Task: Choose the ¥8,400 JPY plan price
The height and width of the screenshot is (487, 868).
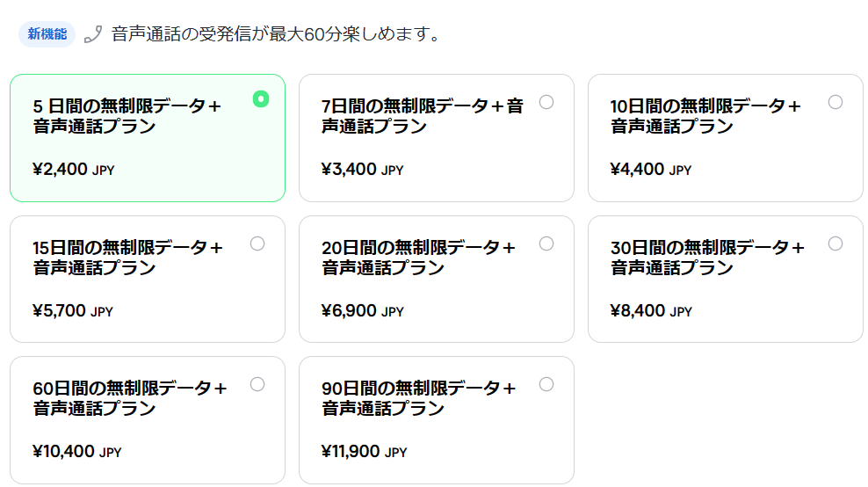Action: [651, 311]
